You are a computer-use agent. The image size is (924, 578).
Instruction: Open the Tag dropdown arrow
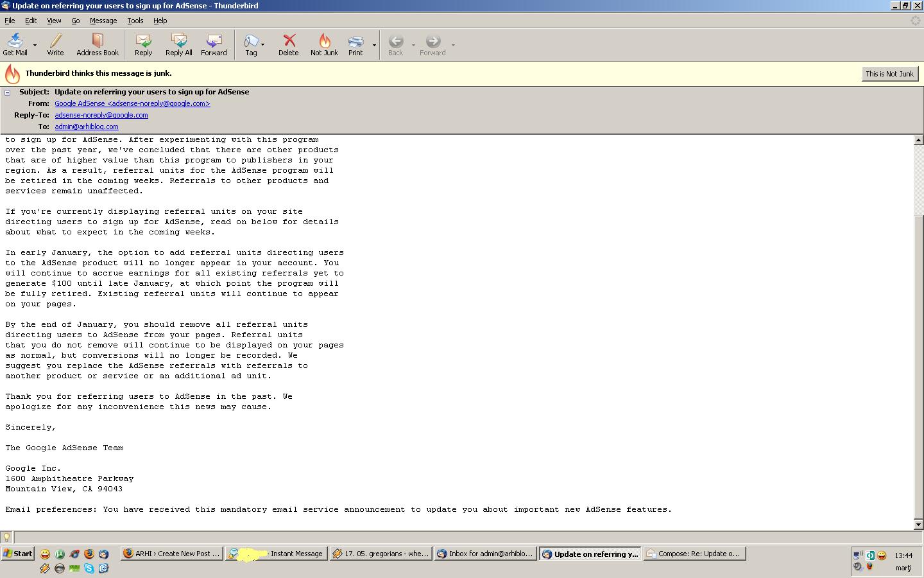point(262,45)
